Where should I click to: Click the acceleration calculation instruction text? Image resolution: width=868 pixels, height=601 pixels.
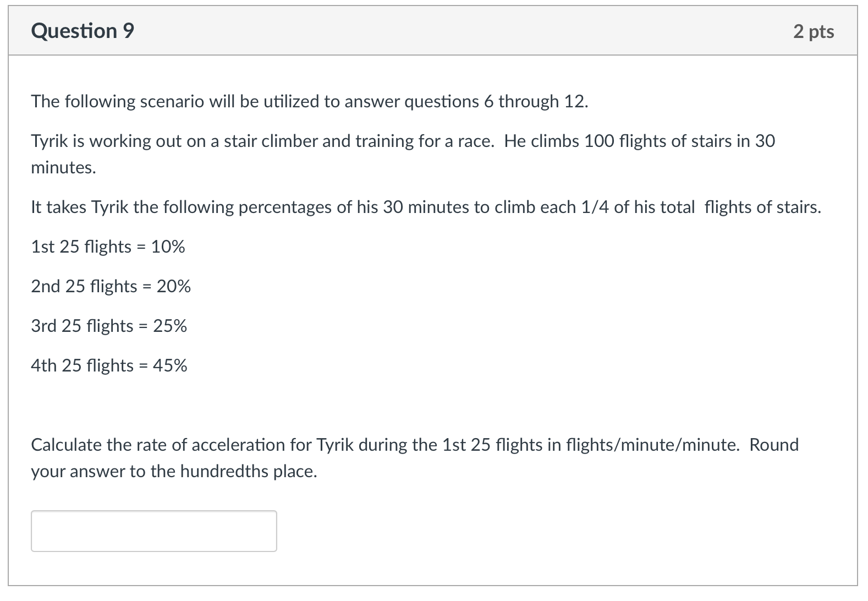tap(385, 445)
